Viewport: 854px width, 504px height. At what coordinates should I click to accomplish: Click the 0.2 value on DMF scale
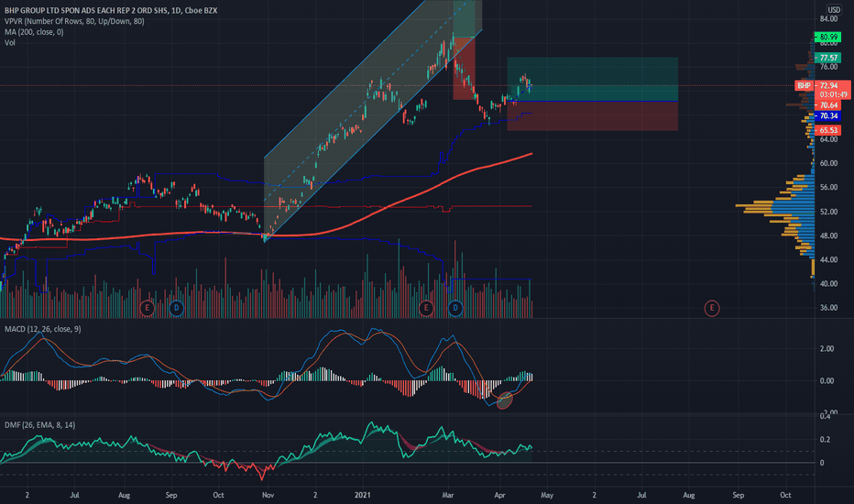pos(825,439)
